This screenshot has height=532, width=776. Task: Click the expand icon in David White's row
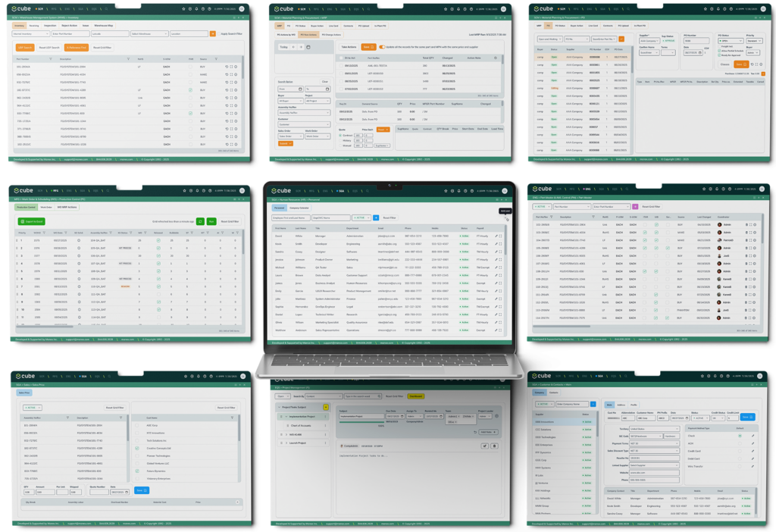pos(502,236)
